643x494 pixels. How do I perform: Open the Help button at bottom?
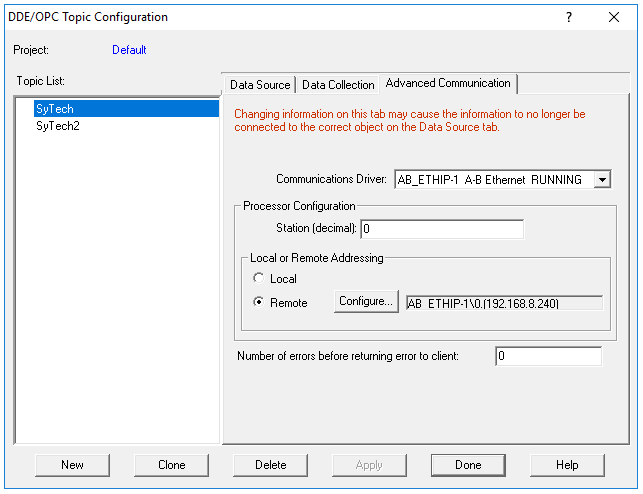point(567,465)
